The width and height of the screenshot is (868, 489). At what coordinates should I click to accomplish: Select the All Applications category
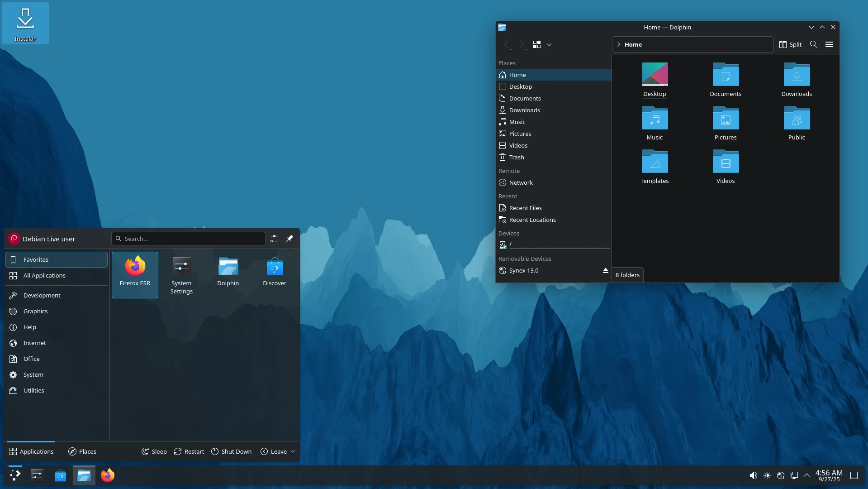coord(44,275)
